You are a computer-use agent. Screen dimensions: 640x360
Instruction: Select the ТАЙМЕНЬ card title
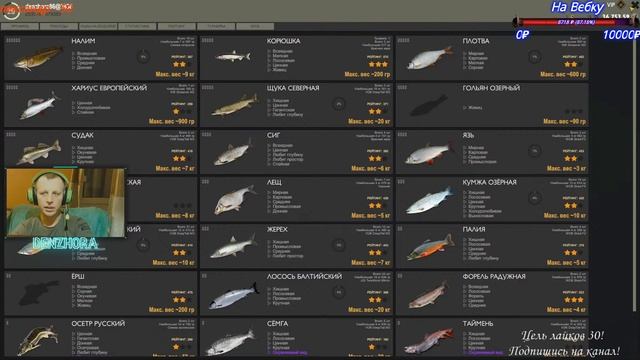coord(478,324)
